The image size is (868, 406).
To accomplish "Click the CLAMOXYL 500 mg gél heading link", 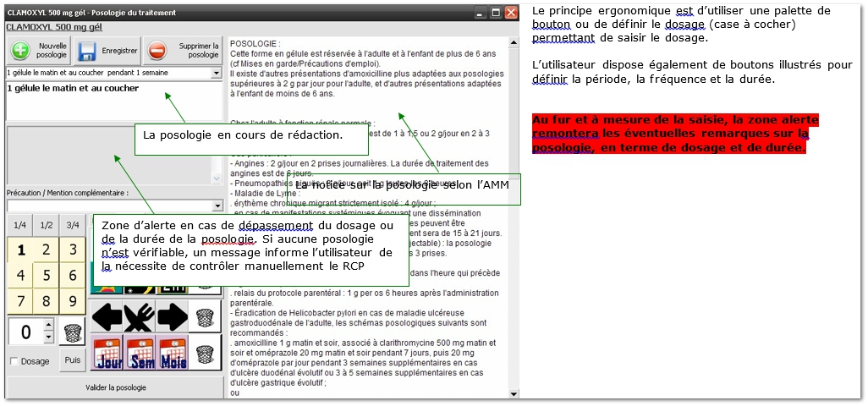I will pyautogui.click(x=53, y=26).
